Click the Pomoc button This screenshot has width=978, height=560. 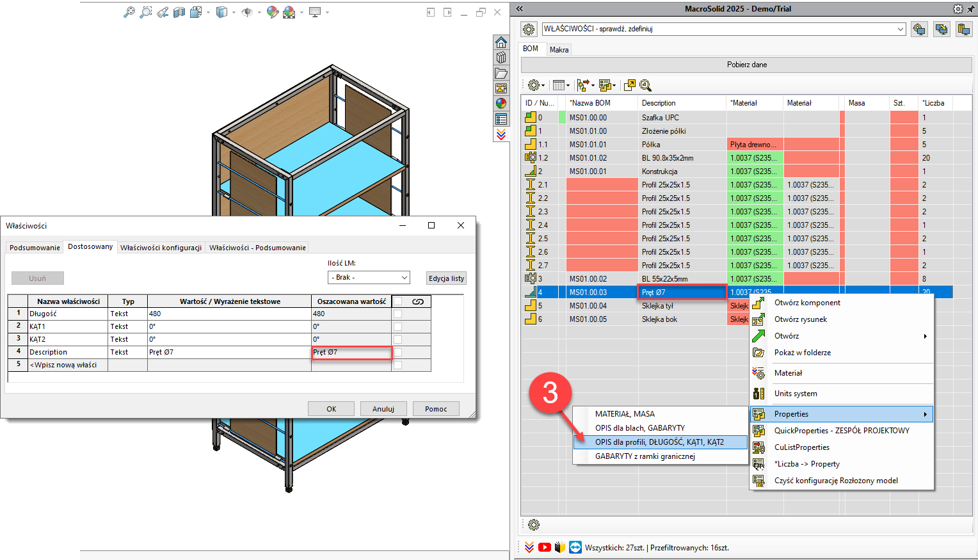coord(436,409)
